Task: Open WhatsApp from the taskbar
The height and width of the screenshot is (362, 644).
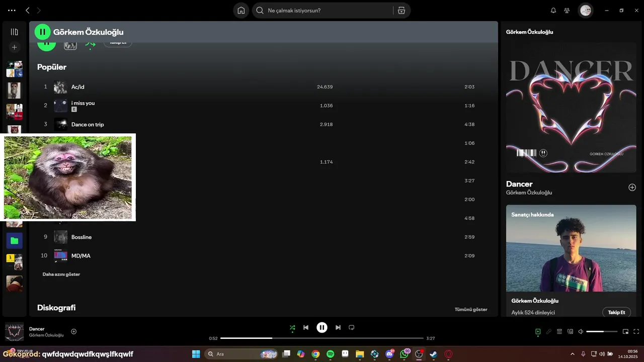Action: pos(405,354)
